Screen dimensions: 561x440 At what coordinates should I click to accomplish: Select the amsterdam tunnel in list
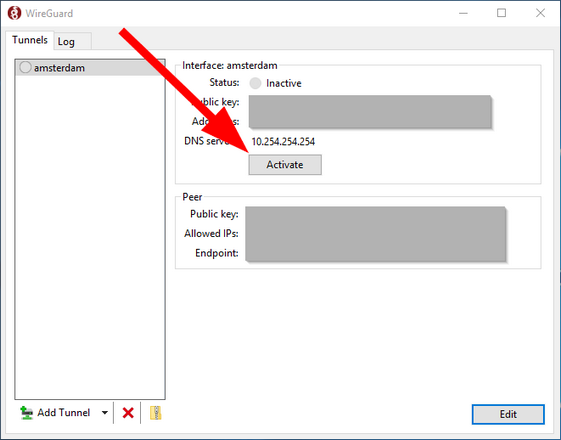tap(90, 68)
